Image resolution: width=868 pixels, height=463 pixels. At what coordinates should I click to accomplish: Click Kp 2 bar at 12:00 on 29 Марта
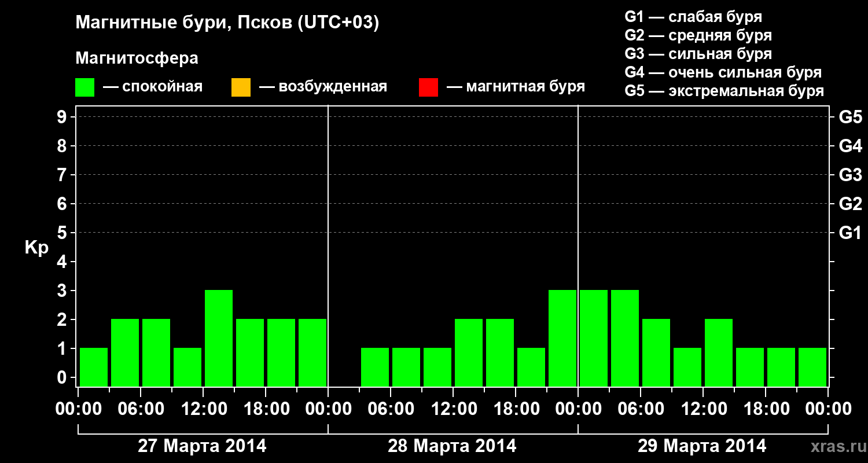point(719,352)
